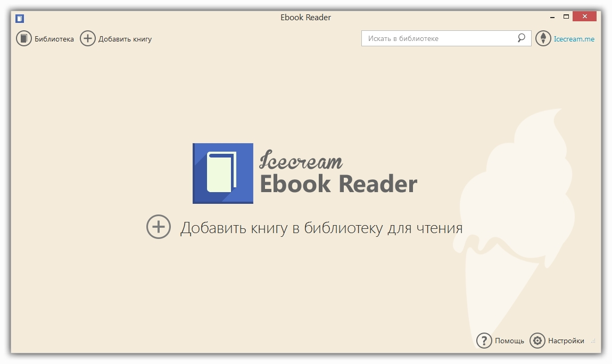Open the Icecream.me website link
Viewport: 612px width, 364px height.
click(x=574, y=39)
